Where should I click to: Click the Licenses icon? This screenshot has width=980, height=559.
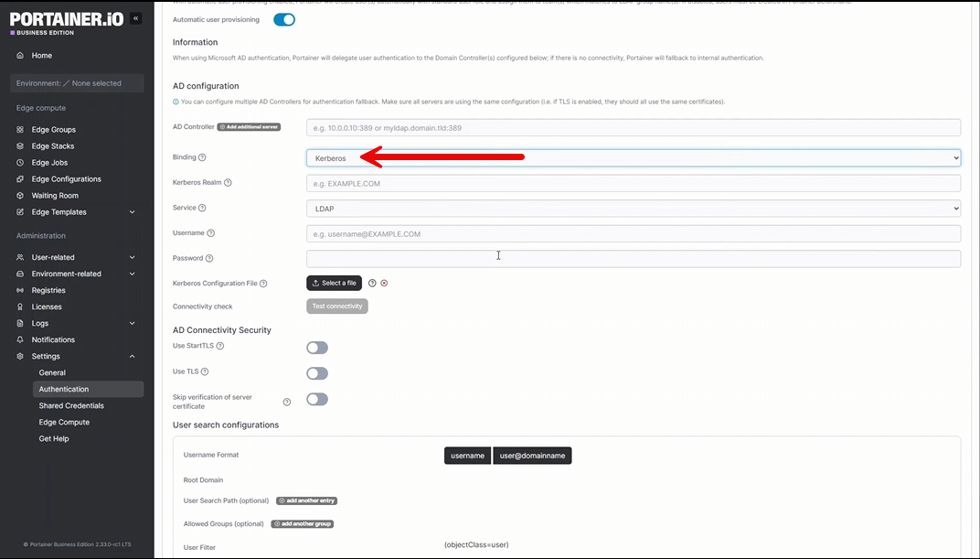[20, 306]
